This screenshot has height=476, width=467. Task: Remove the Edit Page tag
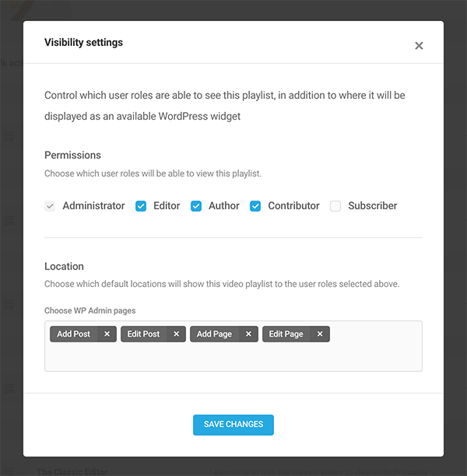pyautogui.click(x=320, y=334)
